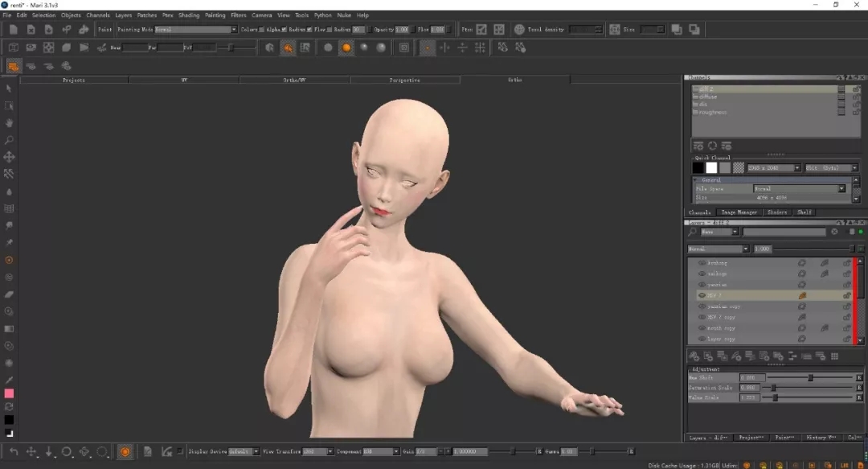The height and width of the screenshot is (469, 868).
Task: Enable the Colors checkbox in paint toolbar
Action: 262,30
